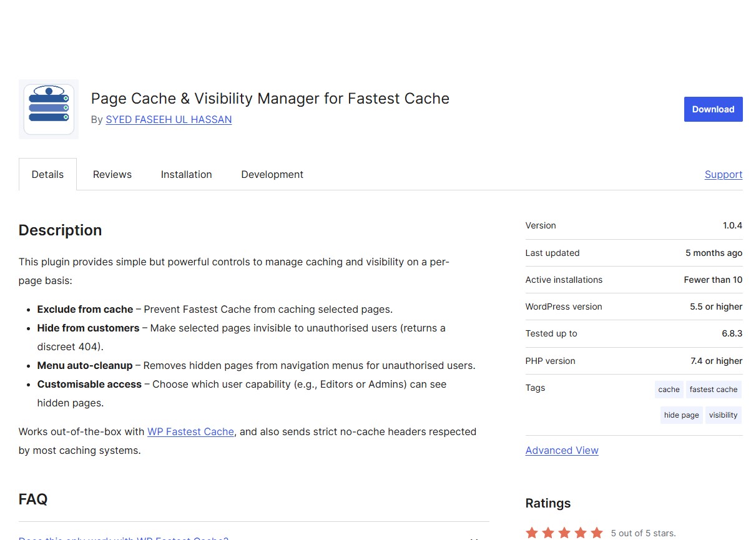Open author SYED FASEEH UL HASSAN link
756x540 pixels.
click(x=169, y=119)
